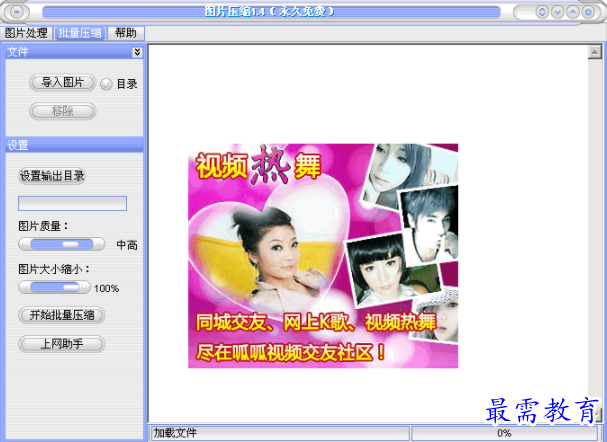Click right end knob of 图片大小缩小 slider

[85, 288]
